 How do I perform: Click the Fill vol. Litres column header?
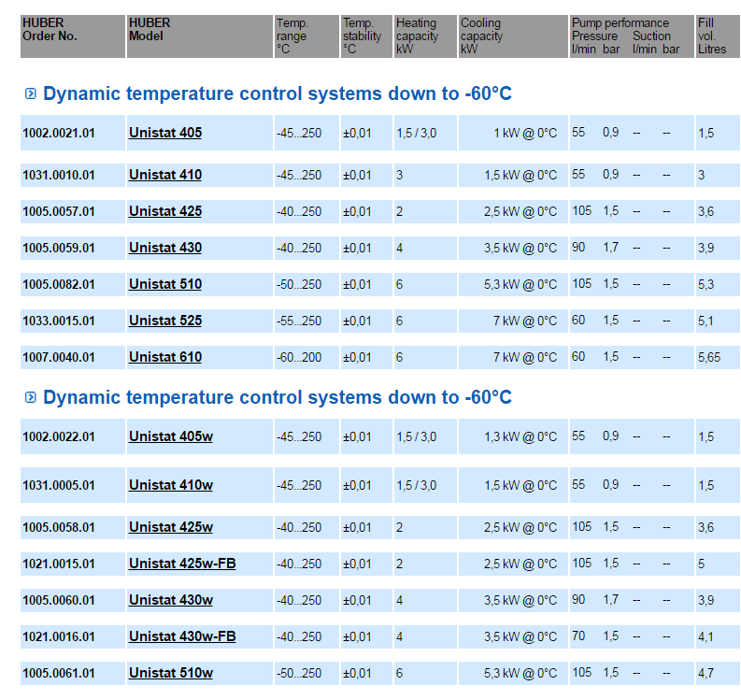(718, 36)
